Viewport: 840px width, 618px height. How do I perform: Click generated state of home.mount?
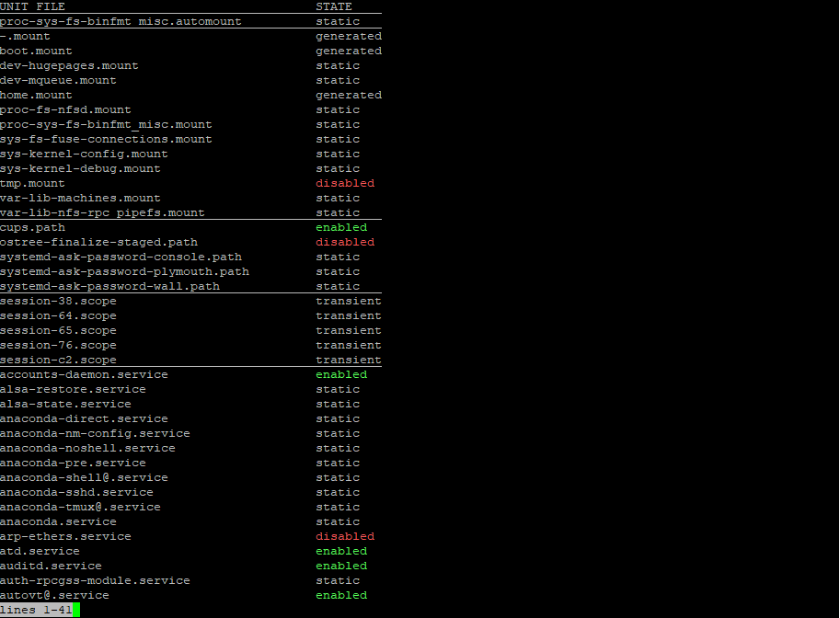(x=349, y=95)
